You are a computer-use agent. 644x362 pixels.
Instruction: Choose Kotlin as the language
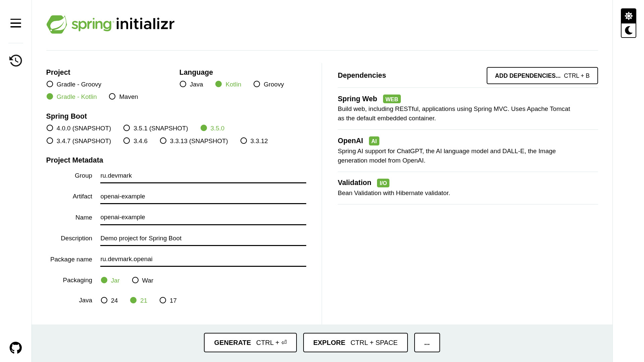(x=228, y=84)
